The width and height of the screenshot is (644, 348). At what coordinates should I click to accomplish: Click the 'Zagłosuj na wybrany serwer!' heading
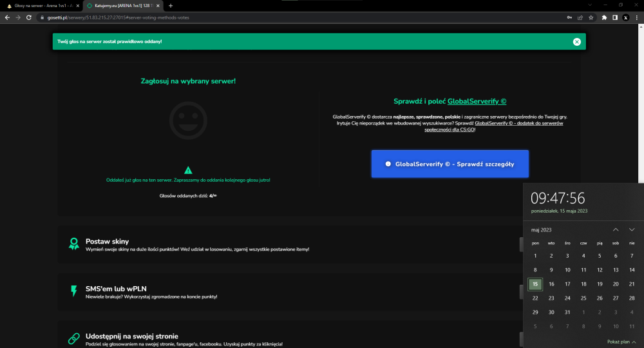[x=188, y=81]
